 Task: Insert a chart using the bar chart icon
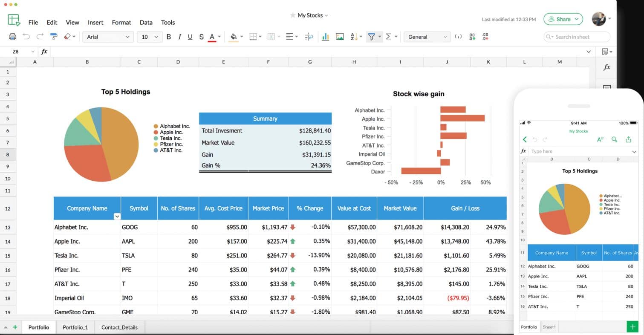pyautogui.click(x=326, y=37)
